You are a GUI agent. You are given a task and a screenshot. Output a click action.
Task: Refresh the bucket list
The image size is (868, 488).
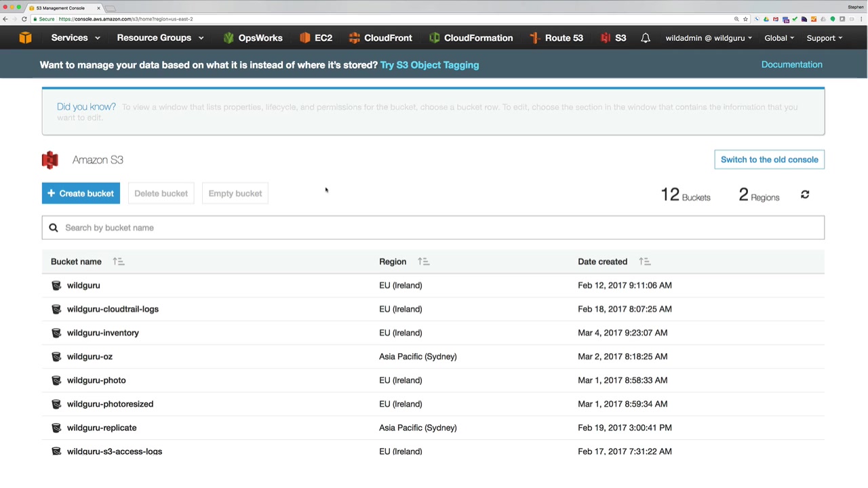click(805, 195)
